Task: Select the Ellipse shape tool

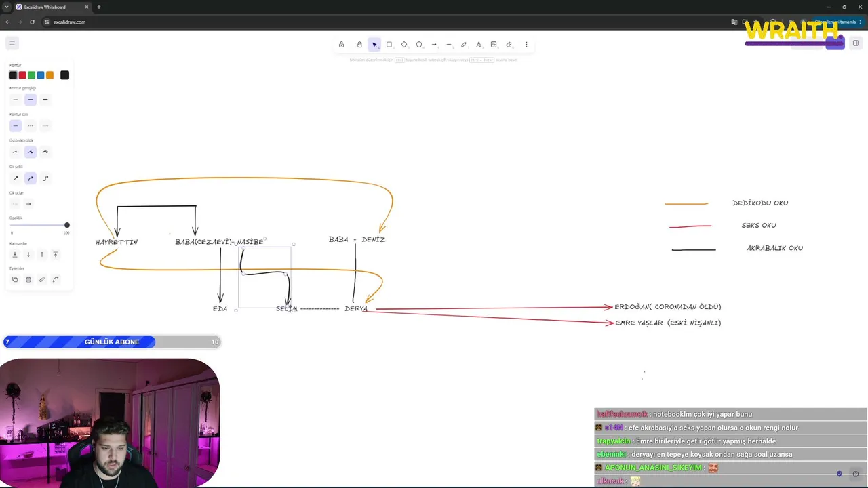Action: (419, 45)
